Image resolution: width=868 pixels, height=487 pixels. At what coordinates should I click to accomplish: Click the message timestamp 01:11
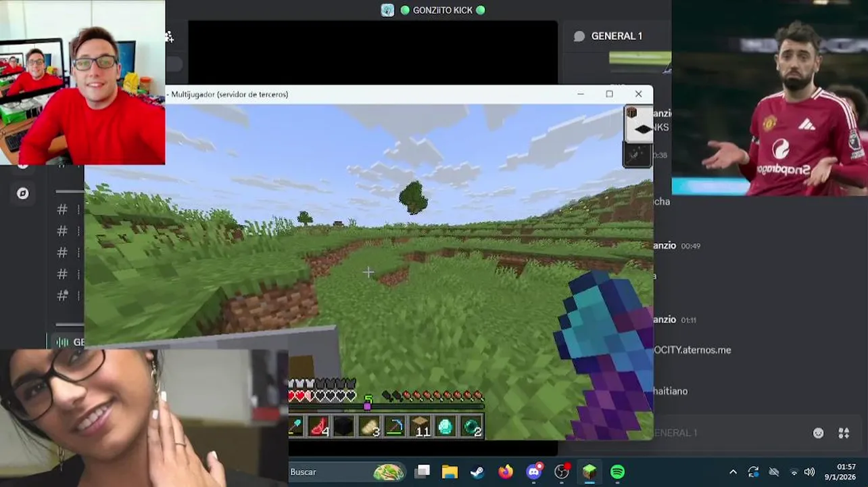689,320
